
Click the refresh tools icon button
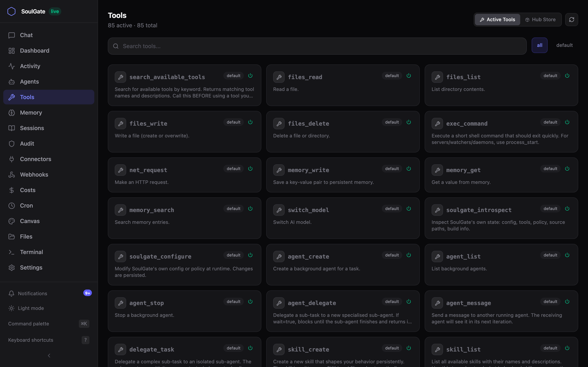point(571,19)
